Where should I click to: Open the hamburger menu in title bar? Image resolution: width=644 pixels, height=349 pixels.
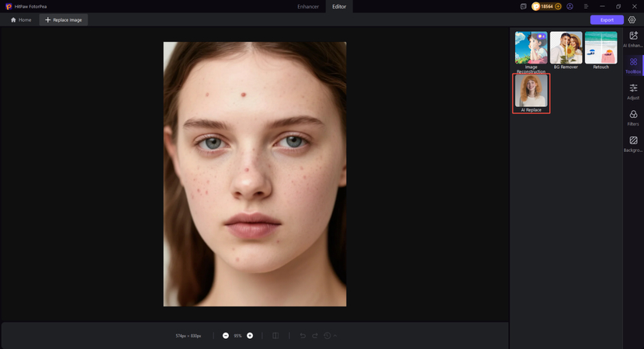click(586, 6)
